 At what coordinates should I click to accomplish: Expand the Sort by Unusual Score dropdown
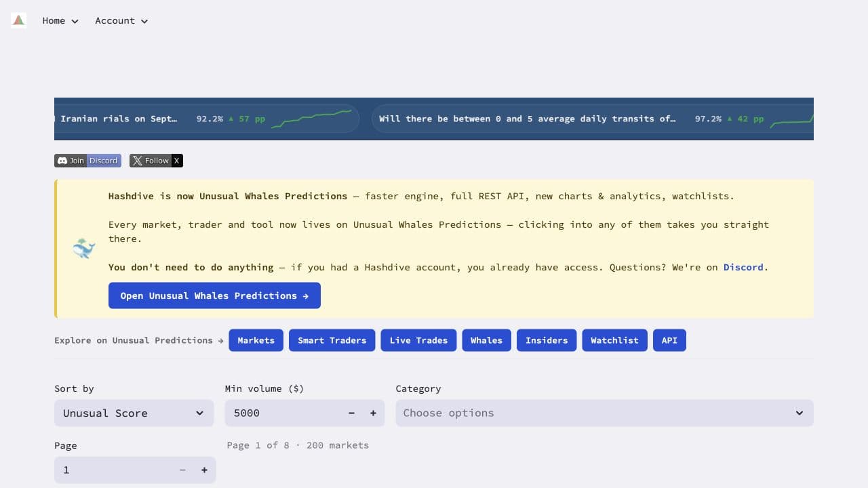click(134, 413)
